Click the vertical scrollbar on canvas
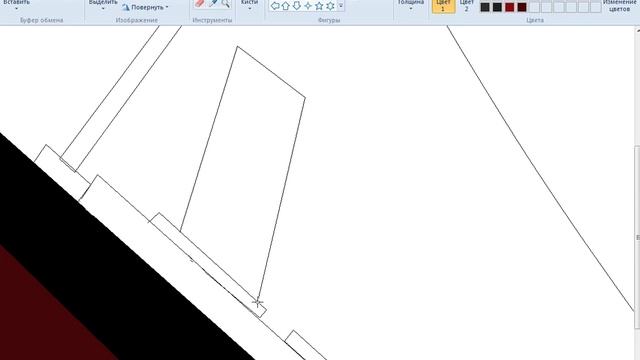The image size is (640, 360). [637, 237]
